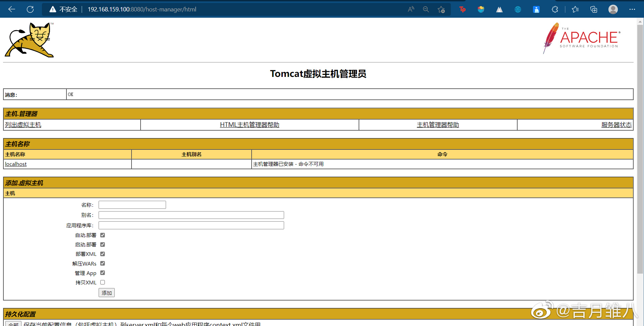Uncheck the 解压WARs checkbox
644x326 pixels.
[103, 263]
